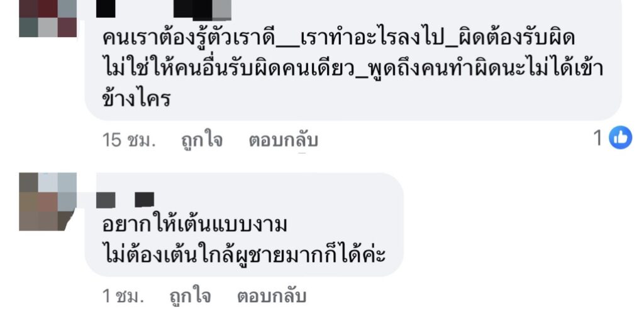Click the "15 ชม." timestamp
Viewport: 644px width, 318px height.
point(129,140)
